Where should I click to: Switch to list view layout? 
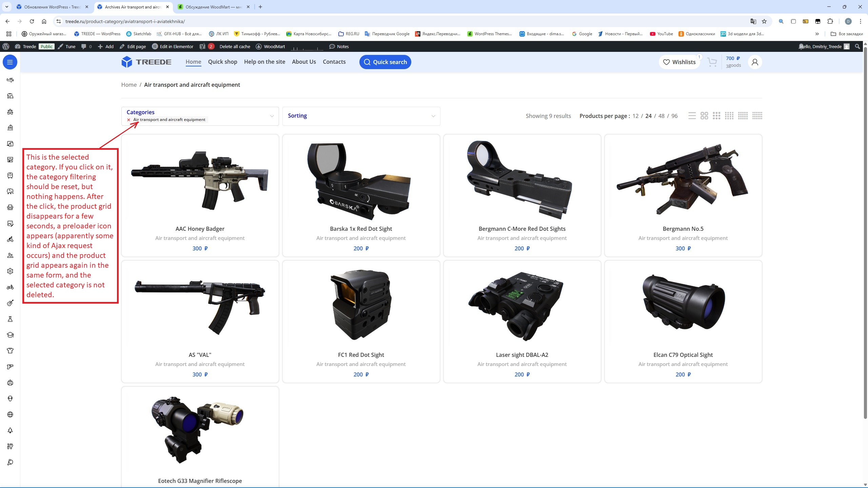click(692, 116)
